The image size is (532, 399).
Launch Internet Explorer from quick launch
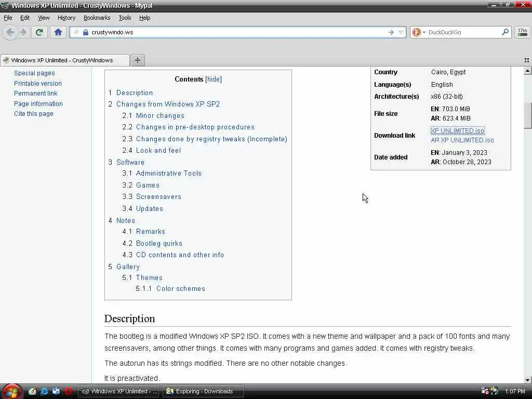coord(44,391)
